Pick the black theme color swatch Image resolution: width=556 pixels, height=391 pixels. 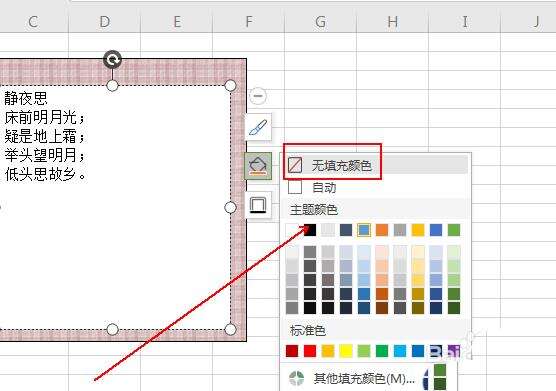[x=310, y=230]
